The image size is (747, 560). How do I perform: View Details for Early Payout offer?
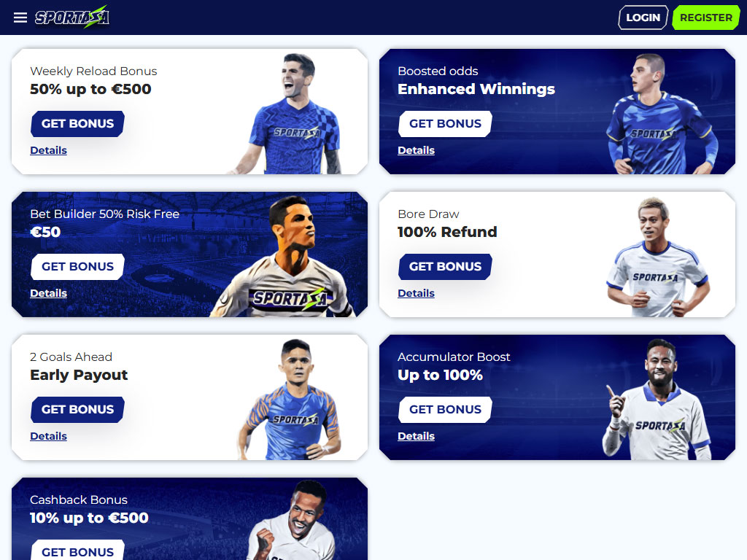click(49, 436)
